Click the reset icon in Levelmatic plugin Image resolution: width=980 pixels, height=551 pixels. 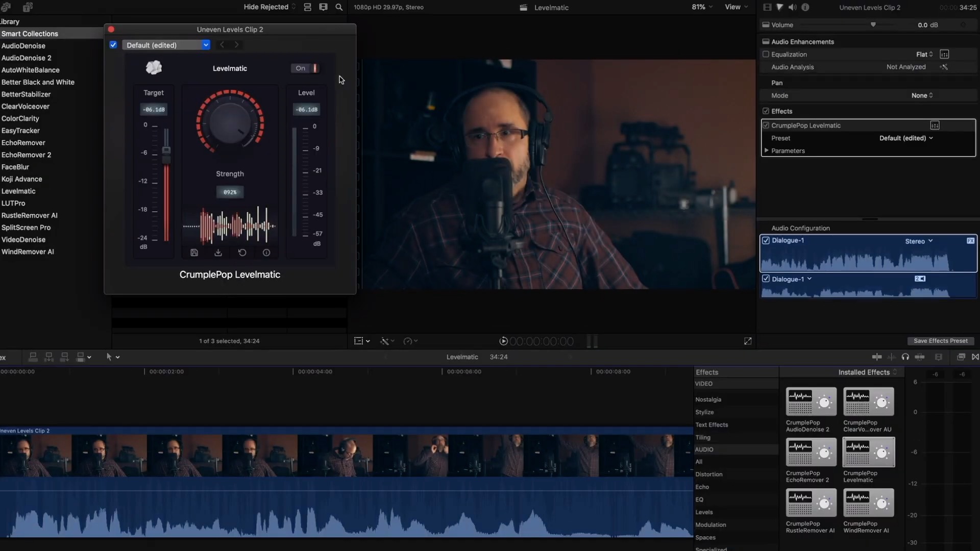pyautogui.click(x=242, y=253)
